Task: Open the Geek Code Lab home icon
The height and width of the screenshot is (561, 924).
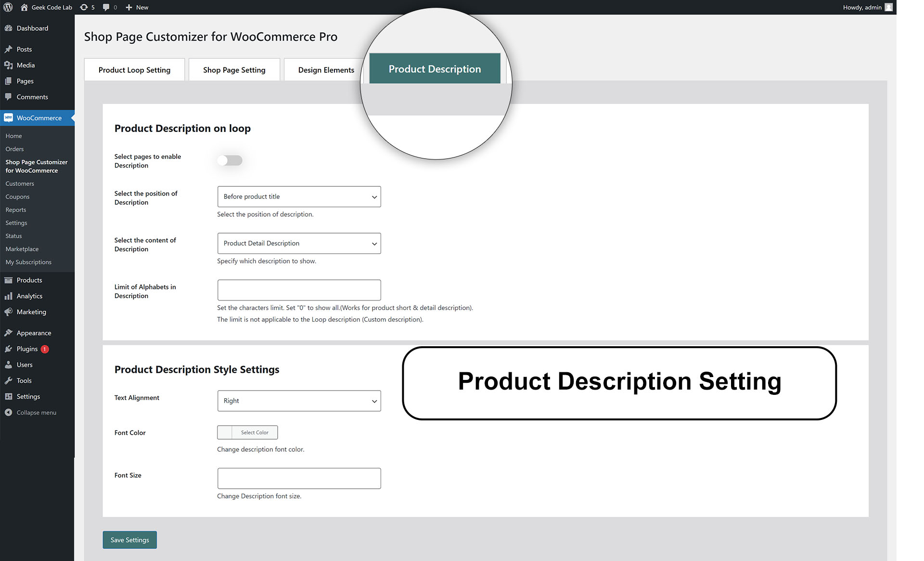Action: tap(24, 7)
